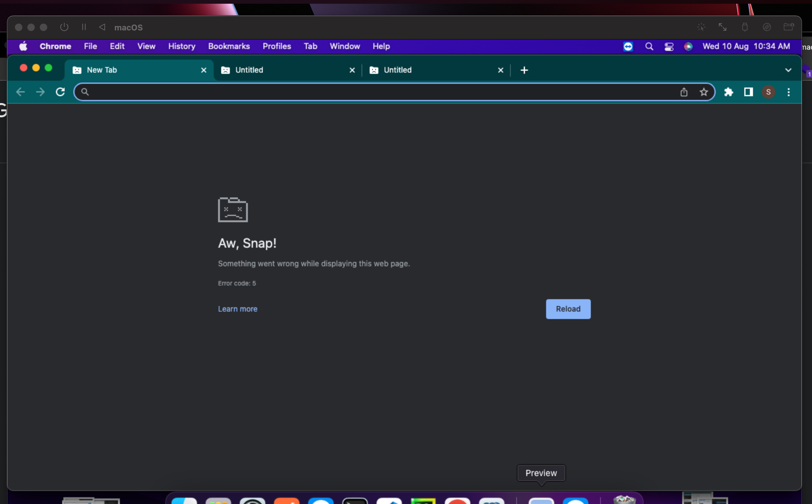The image size is (812, 504).
Task: Click the TeamViewer menu bar icon
Action: (x=628, y=46)
